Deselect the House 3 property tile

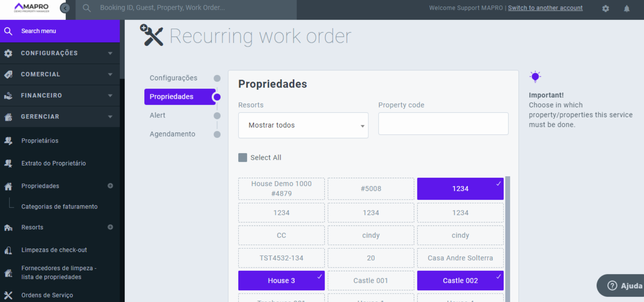tap(281, 281)
